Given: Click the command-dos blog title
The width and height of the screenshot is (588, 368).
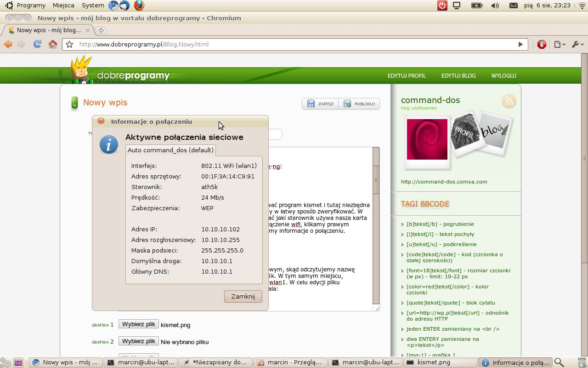Looking at the screenshot, I should pos(430,100).
